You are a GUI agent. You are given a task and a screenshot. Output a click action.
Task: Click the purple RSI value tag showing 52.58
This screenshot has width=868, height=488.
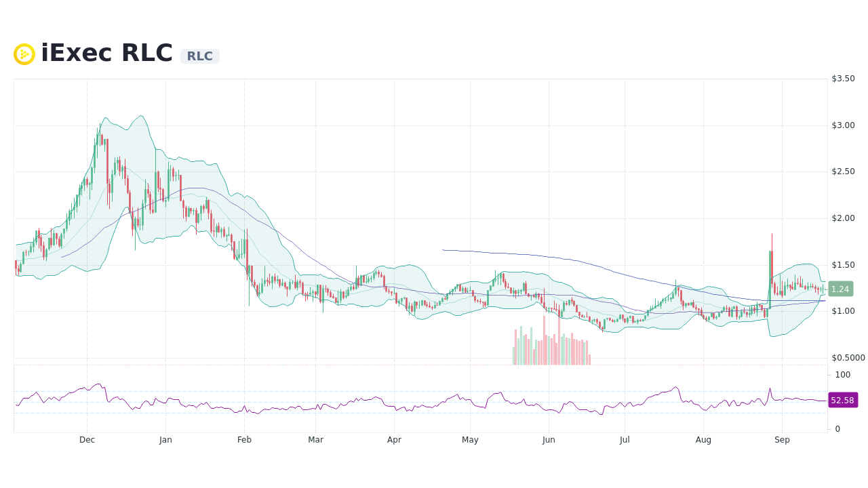point(842,401)
